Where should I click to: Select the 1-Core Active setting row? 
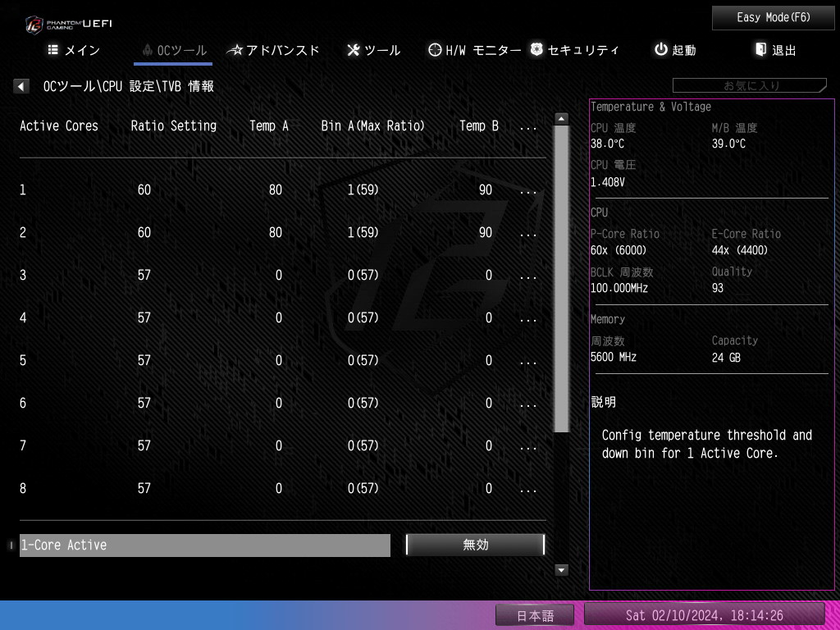(x=204, y=545)
